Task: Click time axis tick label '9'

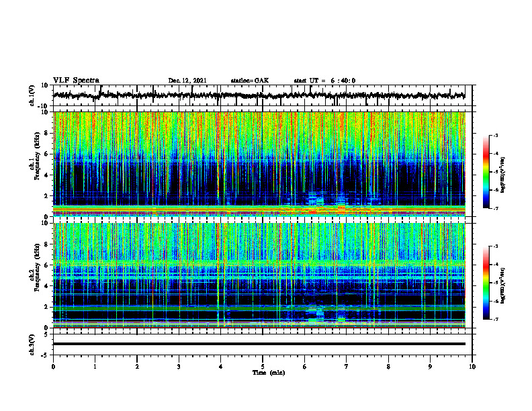Action: (430, 367)
